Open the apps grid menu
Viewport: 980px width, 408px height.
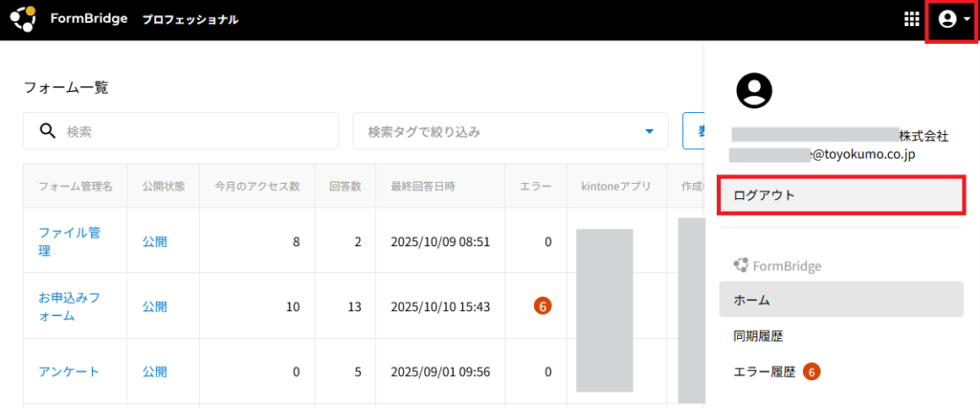click(x=912, y=19)
